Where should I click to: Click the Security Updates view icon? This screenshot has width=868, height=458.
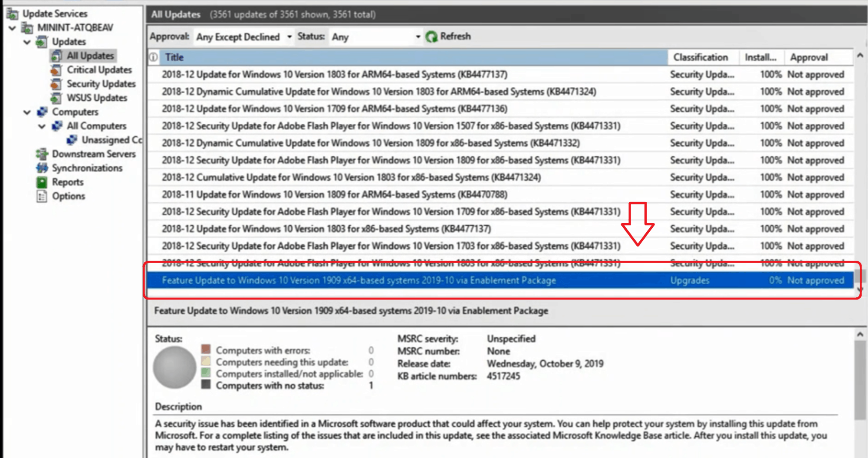[x=56, y=84]
